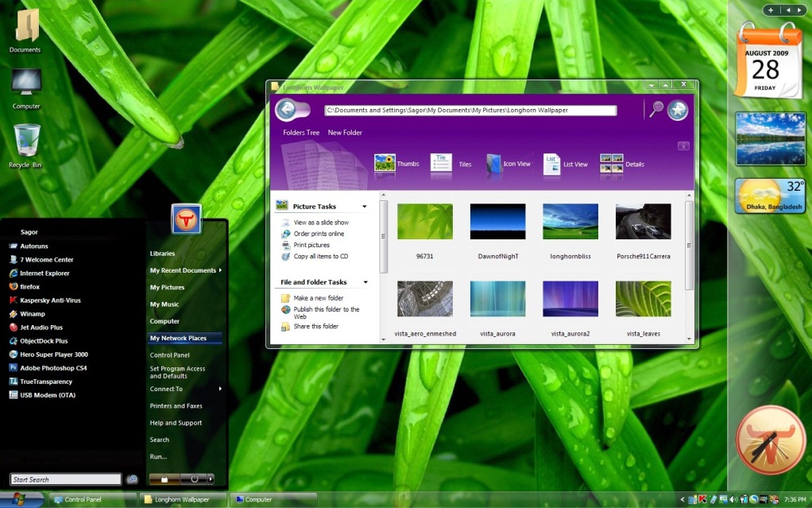Click Order prints online link
This screenshot has width=812, height=508.
point(319,234)
